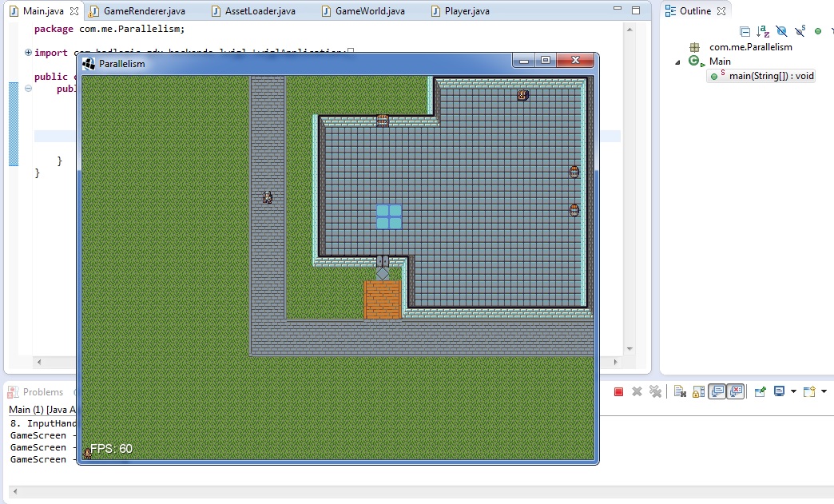Viewport: 834px width, 504px height.
Task: Click the editor's horizontal scroll right arrow
Action: coord(616,362)
